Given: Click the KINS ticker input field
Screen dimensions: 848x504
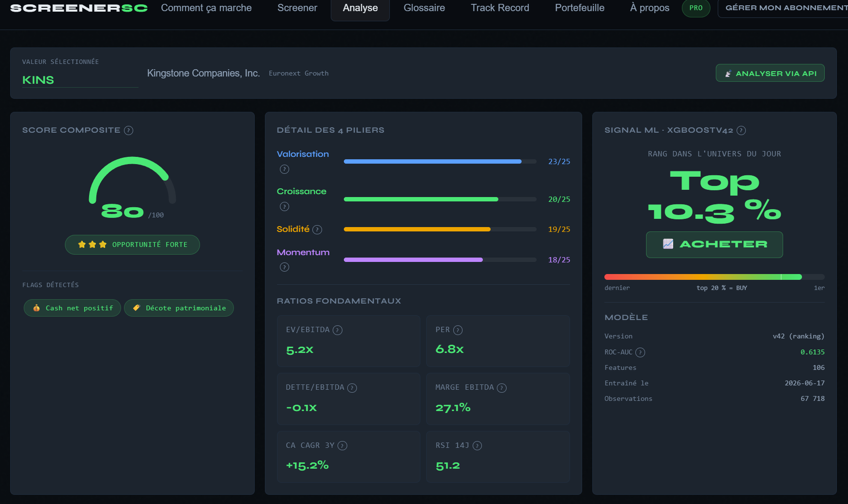Looking at the screenshot, I should (x=80, y=80).
